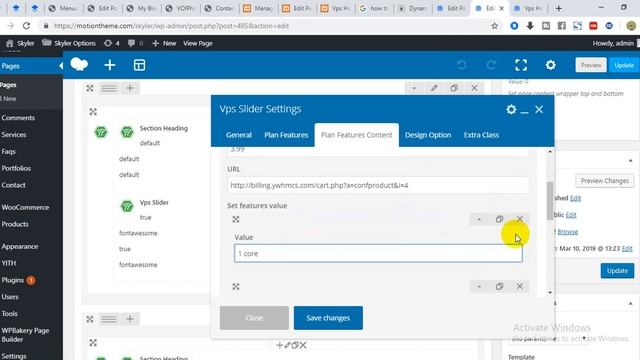Grab move handle of second feature item
Image resolution: width=640 pixels, height=360 pixels.
coord(236,287)
